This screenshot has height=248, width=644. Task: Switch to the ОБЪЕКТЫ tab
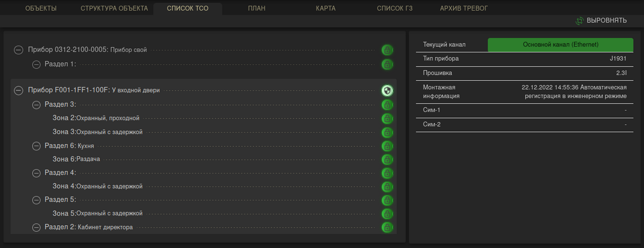[x=41, y=9]
